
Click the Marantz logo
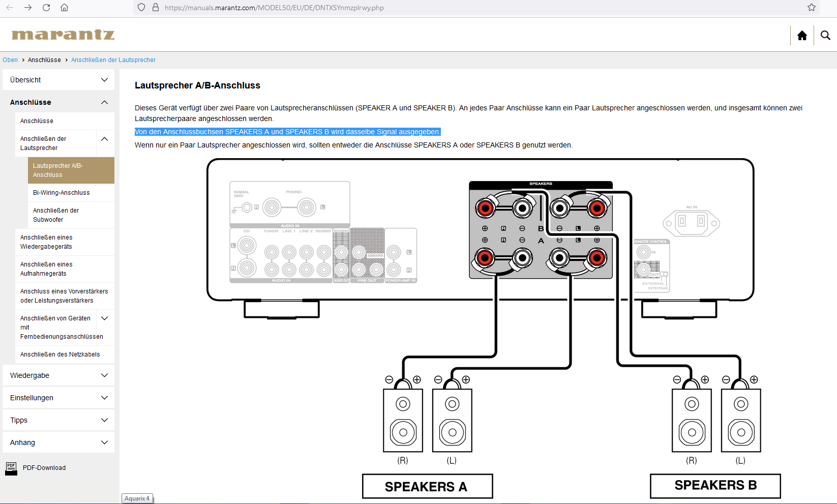pos(63,35)
